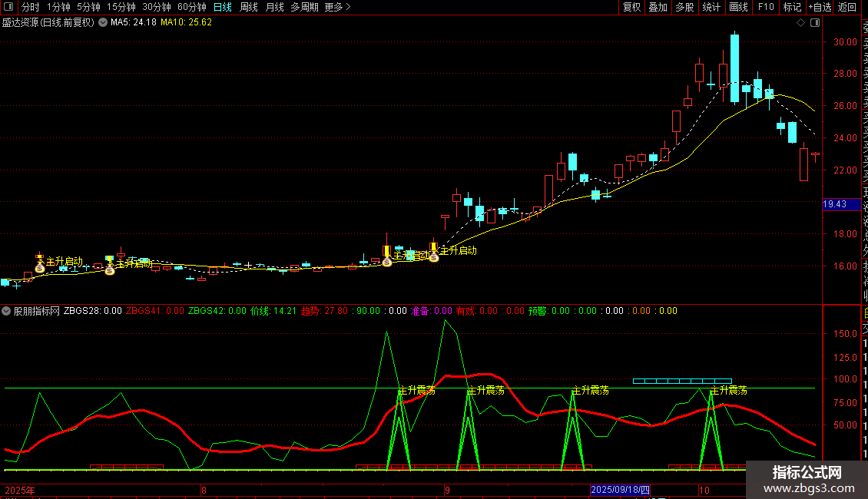Select the 1分钟 period tab

pyautogui.click(x=58, y=7)
